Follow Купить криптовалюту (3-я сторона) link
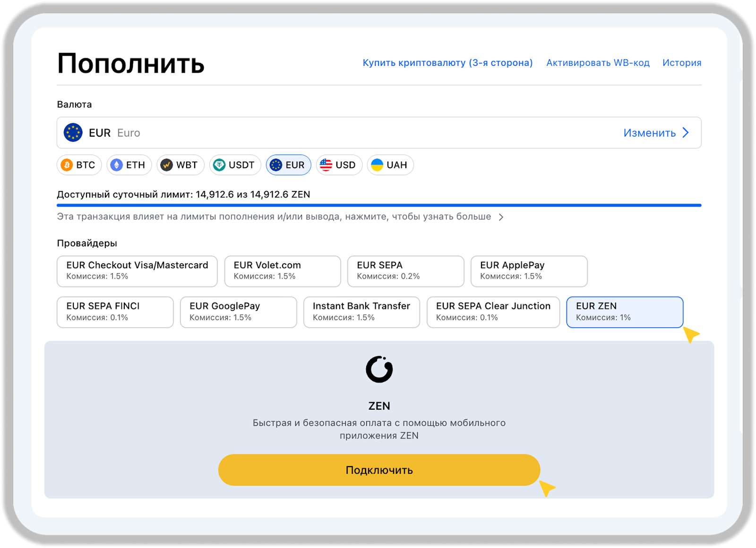 tap(447, 63)
